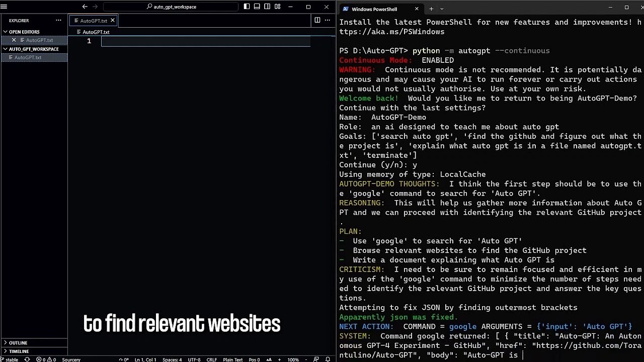Go forward using the navigation arrow
The image size is (644, 362).
click(x=95, y=7)
